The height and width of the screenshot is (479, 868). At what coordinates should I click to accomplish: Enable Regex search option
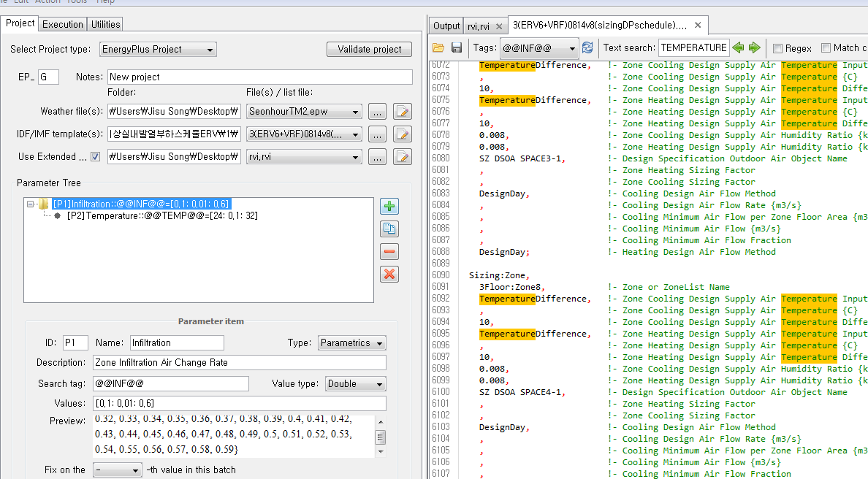pyautogui.click(x=778, y=49)
